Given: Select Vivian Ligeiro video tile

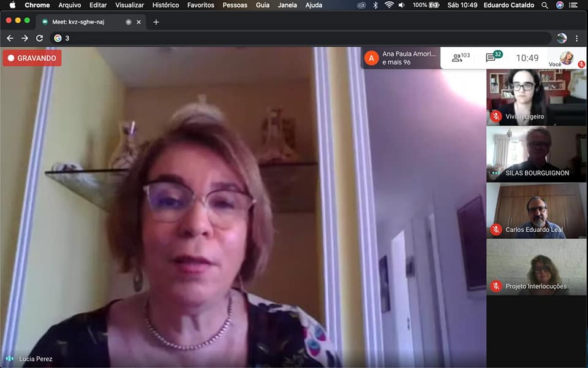Looking at the screenshot, I should pos(537,98).
